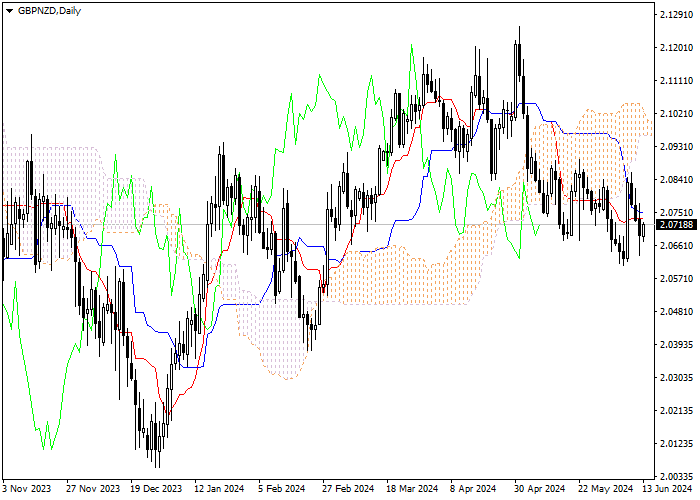Click date label 13 Jun 2024
Screen dimensions: 700x500
click(667, 489)
